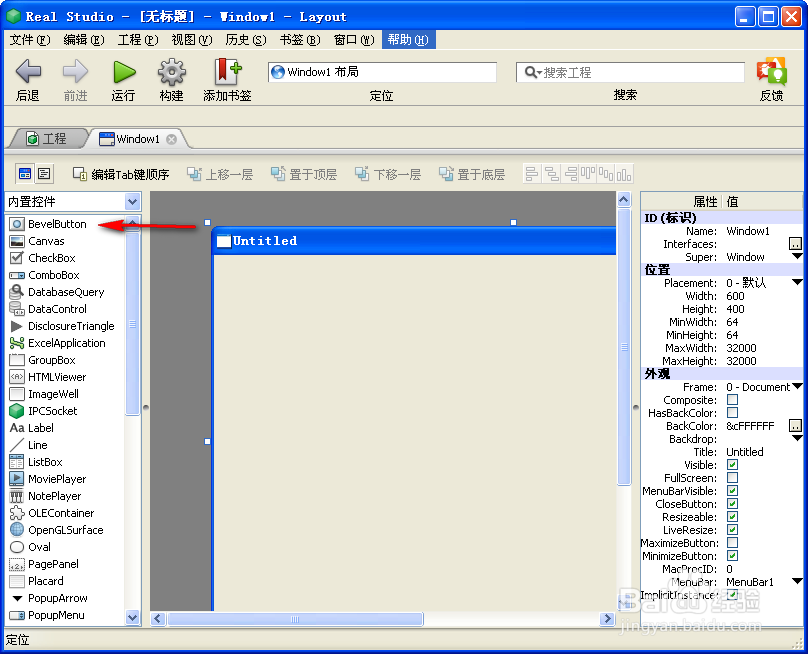Viewport: 808px width, 654px height.
Task: Open the 视图(V) menu
Action: pos(192,40)
